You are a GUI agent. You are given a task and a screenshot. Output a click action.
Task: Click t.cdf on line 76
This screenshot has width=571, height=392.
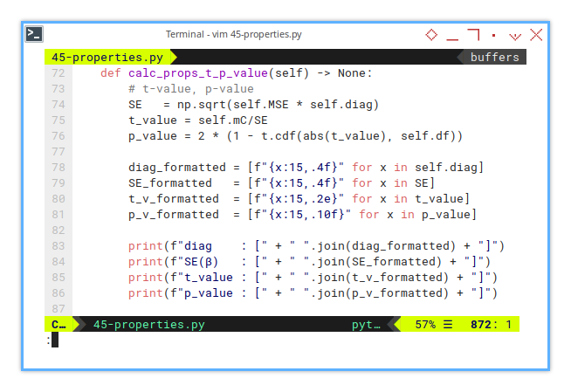click(279, 136)
